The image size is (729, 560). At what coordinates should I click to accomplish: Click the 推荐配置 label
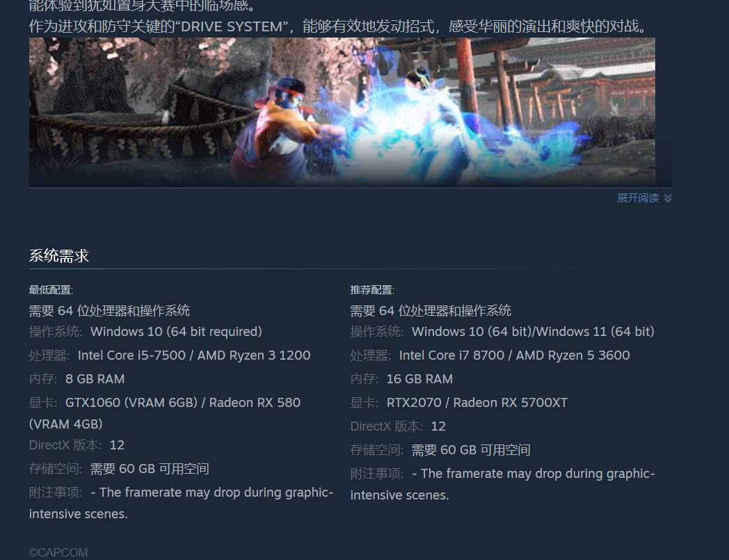pyautogui.click(x=372, y=290)
